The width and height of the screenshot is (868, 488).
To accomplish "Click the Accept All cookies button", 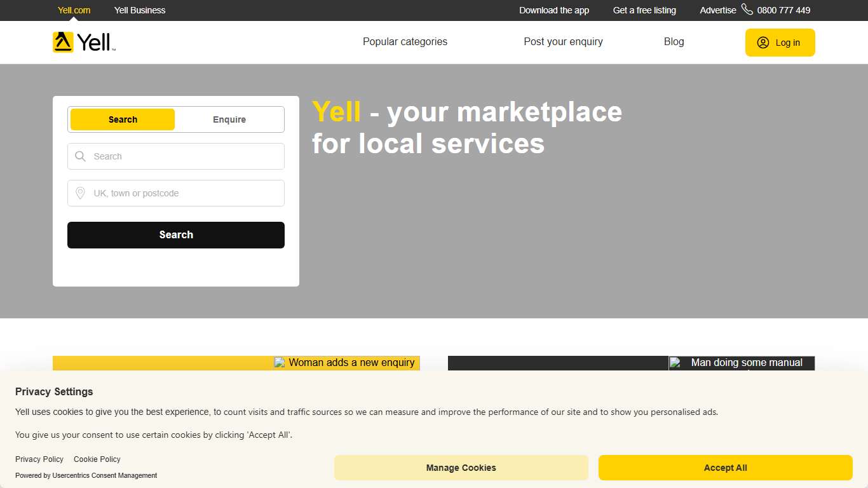I will point(725,467).
